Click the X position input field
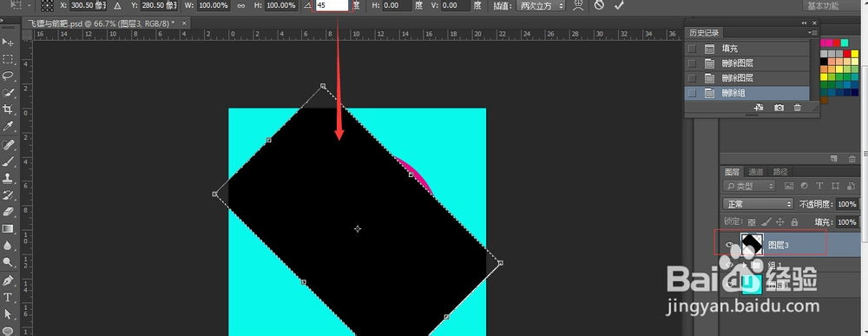This screenshot has height=336, width=868. 89,5
